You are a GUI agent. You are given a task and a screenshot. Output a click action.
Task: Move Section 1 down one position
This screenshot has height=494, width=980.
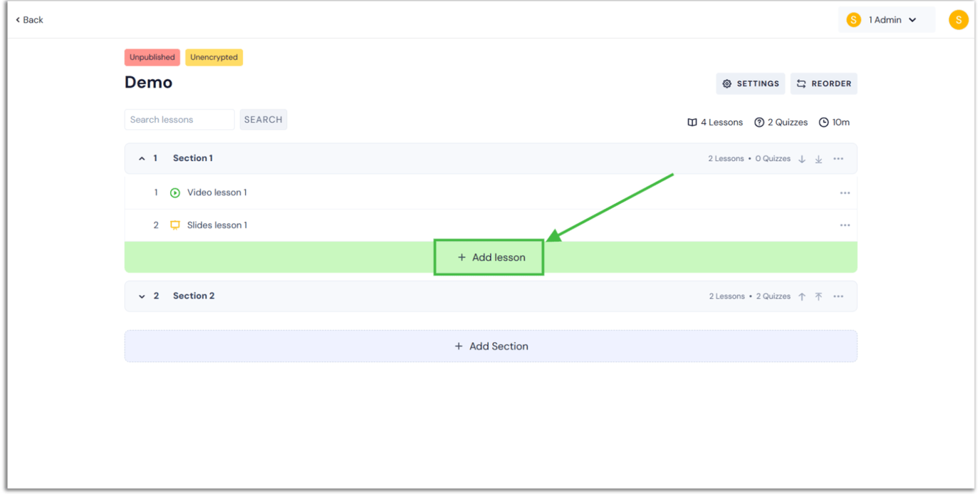(801, 158)
